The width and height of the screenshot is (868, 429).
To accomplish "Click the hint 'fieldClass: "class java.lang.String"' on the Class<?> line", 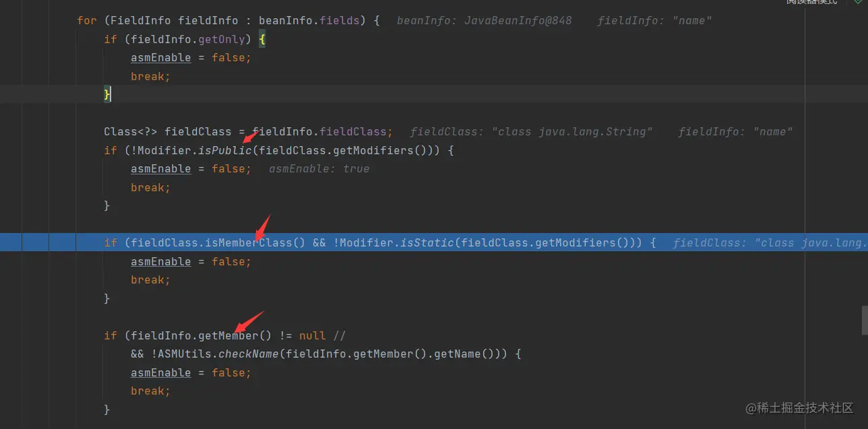I will coord(531,131).
